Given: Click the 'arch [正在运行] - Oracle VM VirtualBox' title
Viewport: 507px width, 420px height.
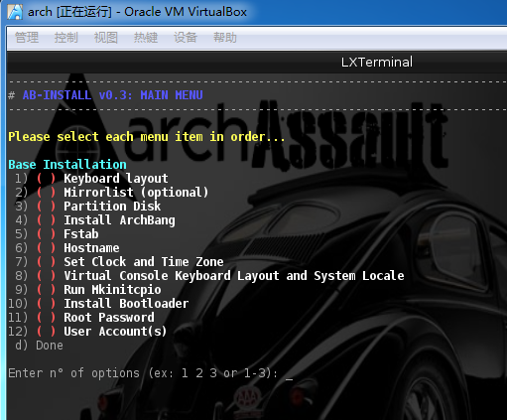Looking at the screenshot, I should 137,12.
